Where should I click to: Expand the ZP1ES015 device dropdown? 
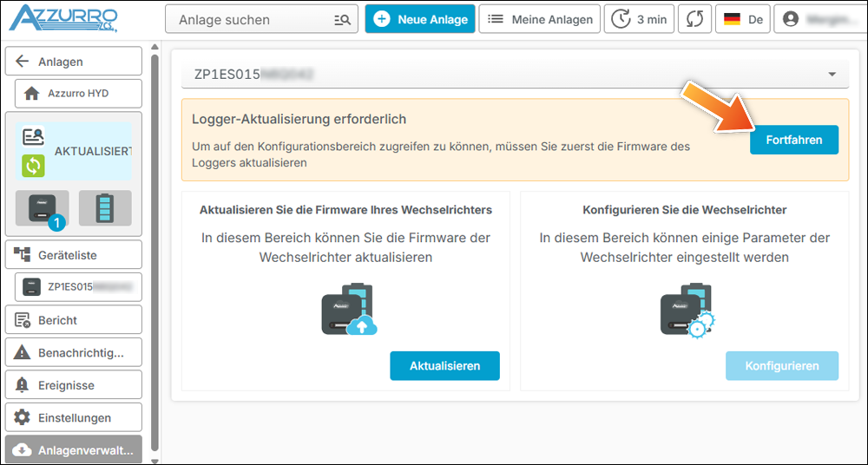[832, 75]
